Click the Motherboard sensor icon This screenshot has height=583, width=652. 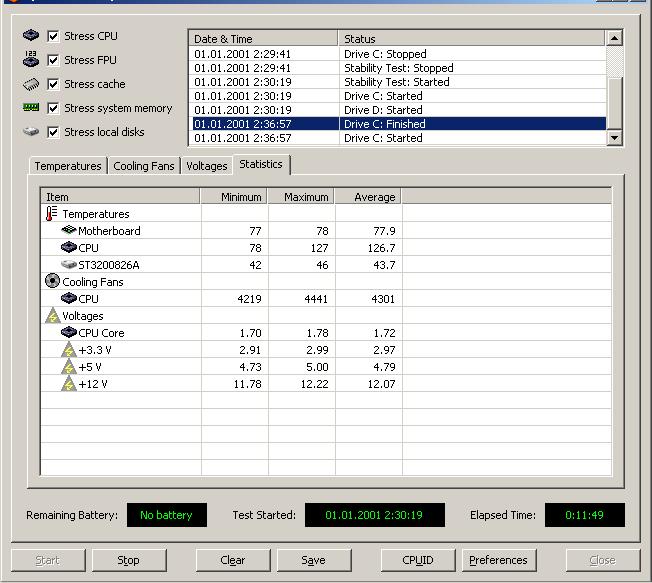68,231
